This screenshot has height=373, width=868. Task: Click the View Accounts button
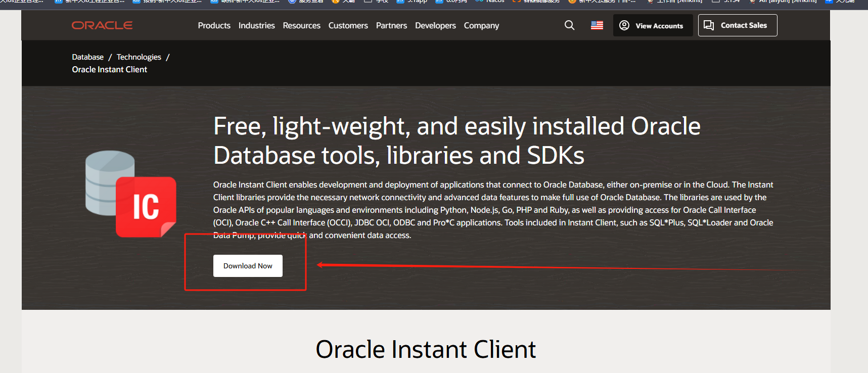pos(653,25)
